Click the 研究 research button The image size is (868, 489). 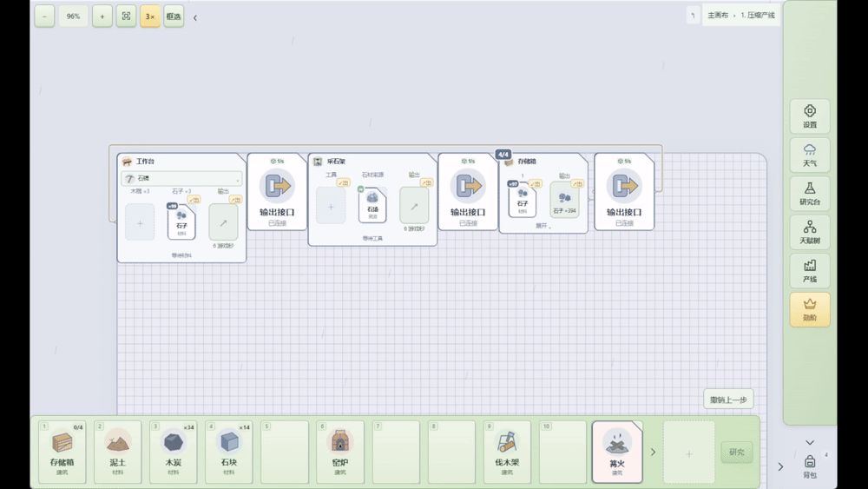click(736, 452)
